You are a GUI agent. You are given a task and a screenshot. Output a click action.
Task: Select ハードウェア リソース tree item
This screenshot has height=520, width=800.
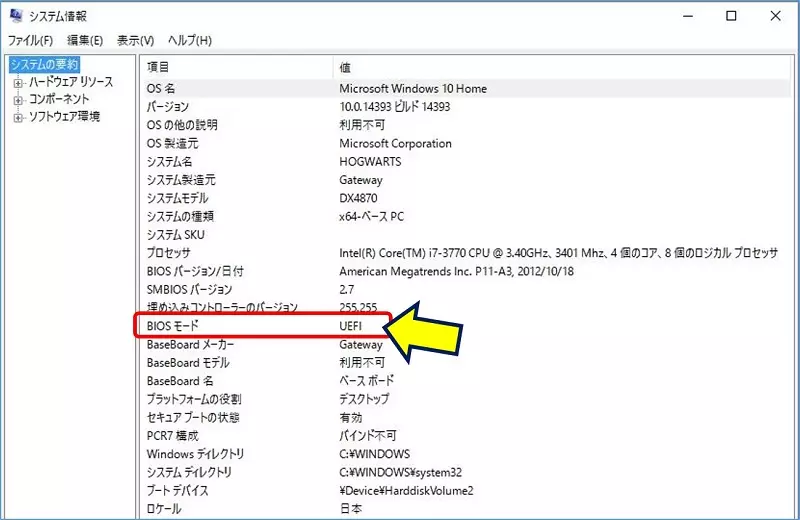(71, 82)
